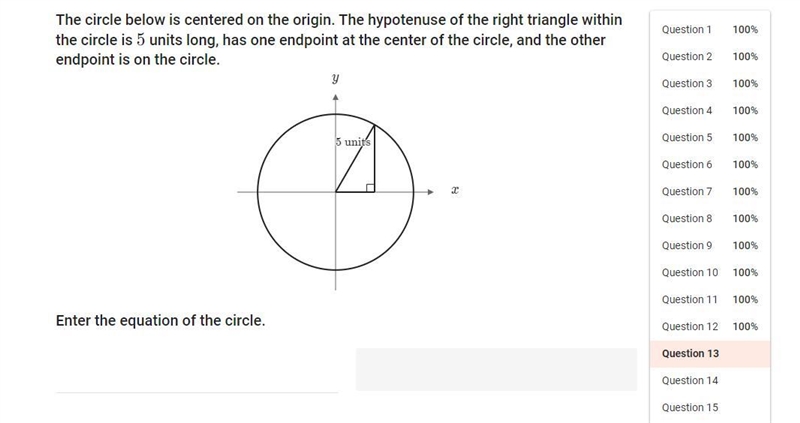Open Question 10
The height and width of the screenshot is (423, 800).
click(x=710, y=273)
